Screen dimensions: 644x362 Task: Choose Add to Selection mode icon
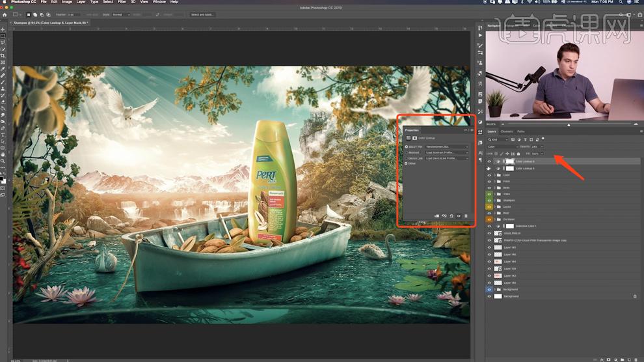[35, 14]
